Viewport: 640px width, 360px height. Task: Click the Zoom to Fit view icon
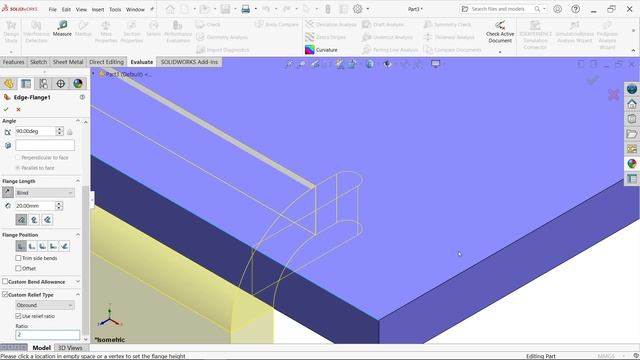click(x=289, y=64)
